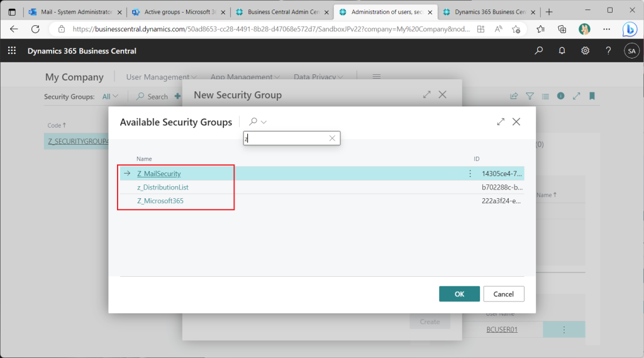Reload the browser page

(35, 29)
